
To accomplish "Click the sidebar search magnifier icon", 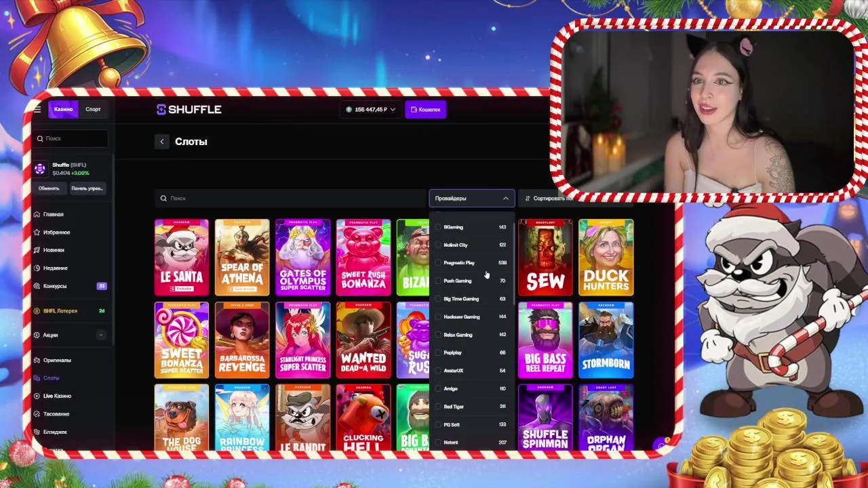I will click(x=40, y=138).
